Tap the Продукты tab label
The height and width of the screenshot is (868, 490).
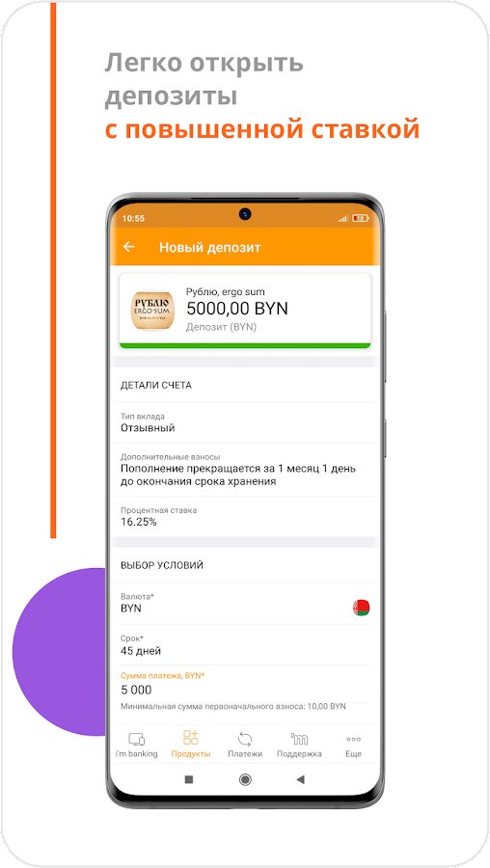coord(191,754)
